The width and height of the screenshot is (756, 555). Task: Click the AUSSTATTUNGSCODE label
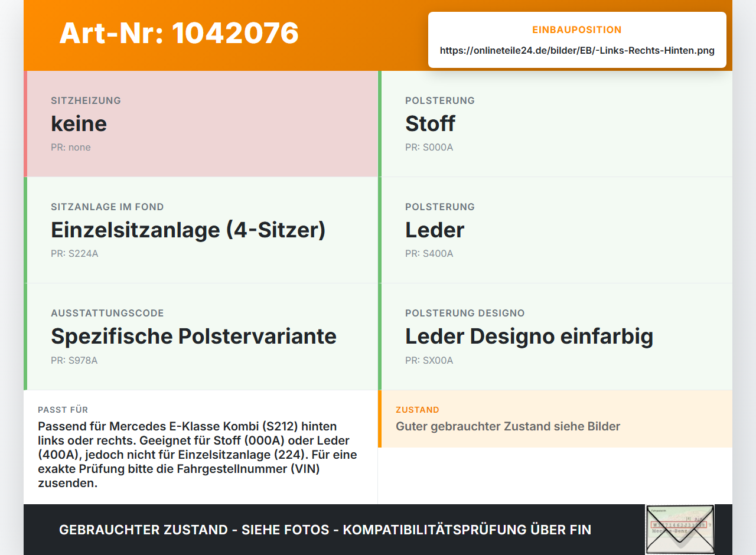107,313
